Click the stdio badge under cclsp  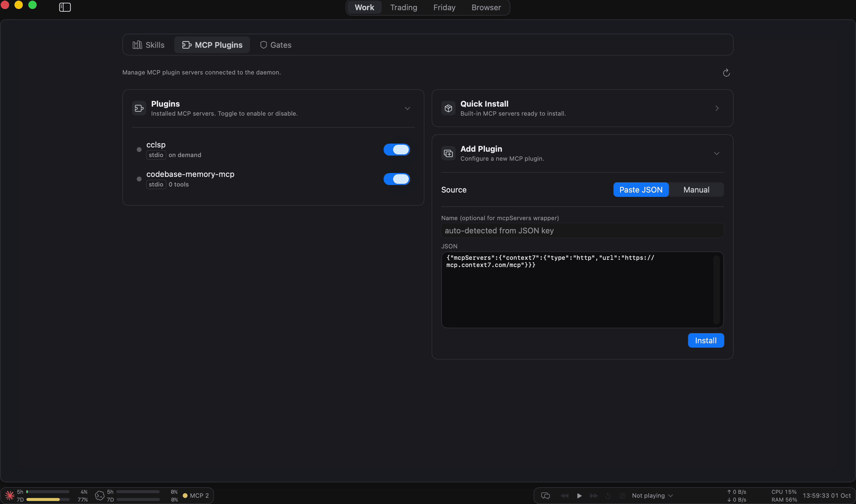[156, 155]
